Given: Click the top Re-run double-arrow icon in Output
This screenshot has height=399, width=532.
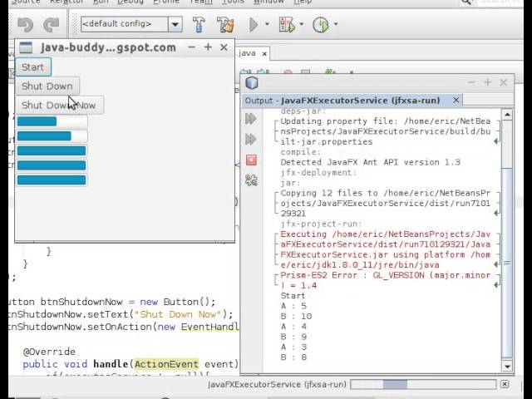Looking at the screenshot, I should (251, 119).
